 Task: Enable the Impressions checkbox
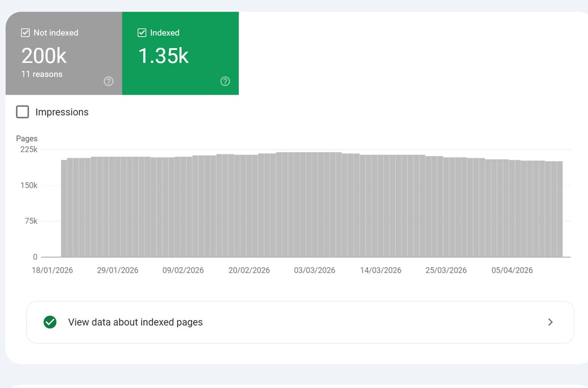click(x=23, y=112)
